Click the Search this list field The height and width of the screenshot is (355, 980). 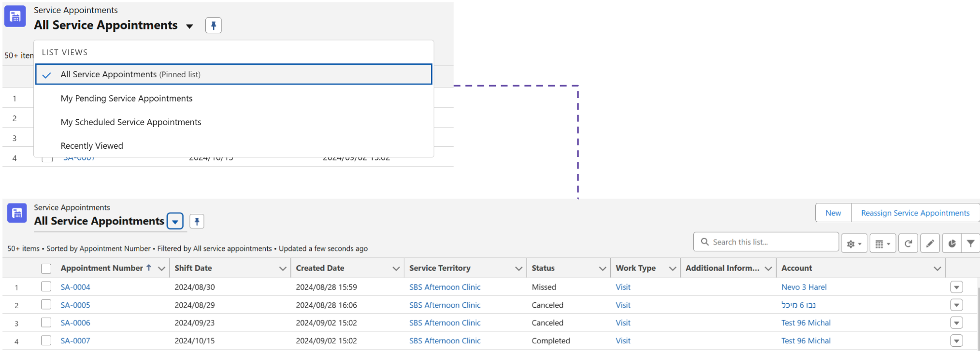pos(766,242)
